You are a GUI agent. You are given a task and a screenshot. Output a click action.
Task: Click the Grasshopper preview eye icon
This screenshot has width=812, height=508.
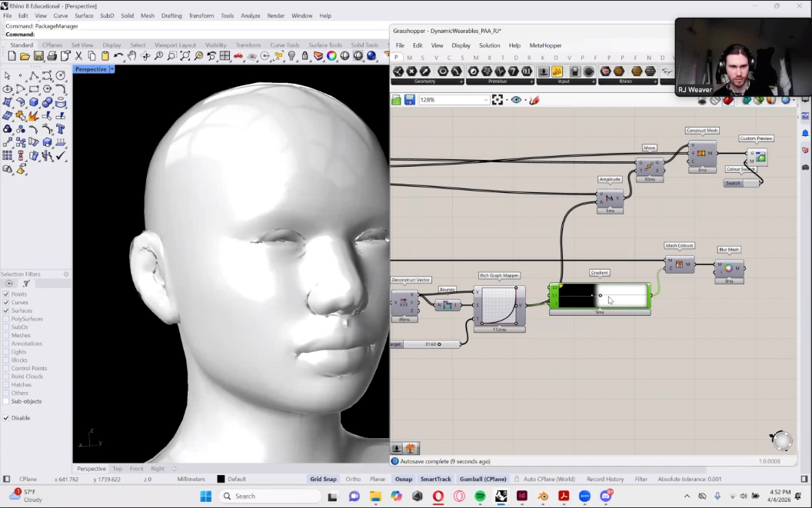[516, 100]
